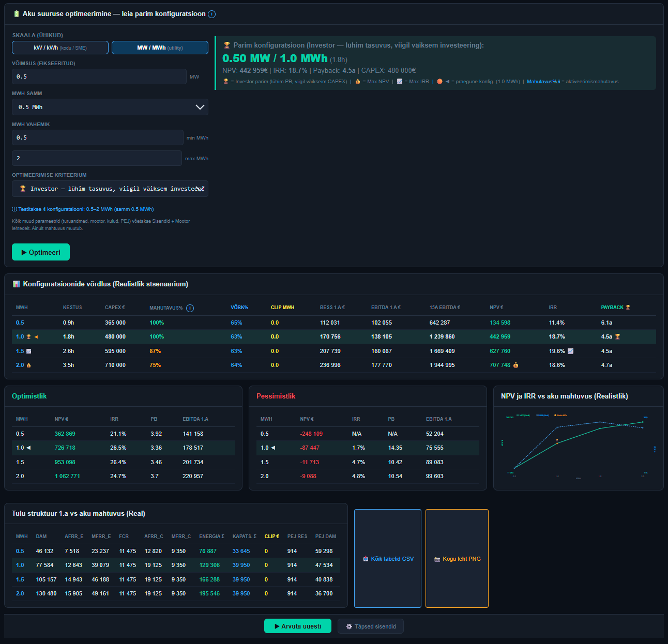668x644 pixels.
Task: Open the MWh samm dropdown
Action: coord(110,107)
